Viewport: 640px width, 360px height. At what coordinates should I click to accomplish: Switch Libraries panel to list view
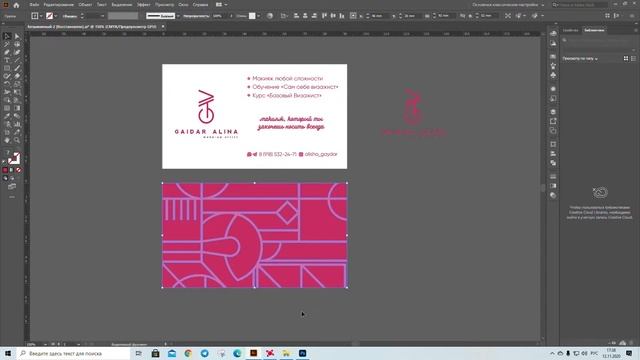633,59
